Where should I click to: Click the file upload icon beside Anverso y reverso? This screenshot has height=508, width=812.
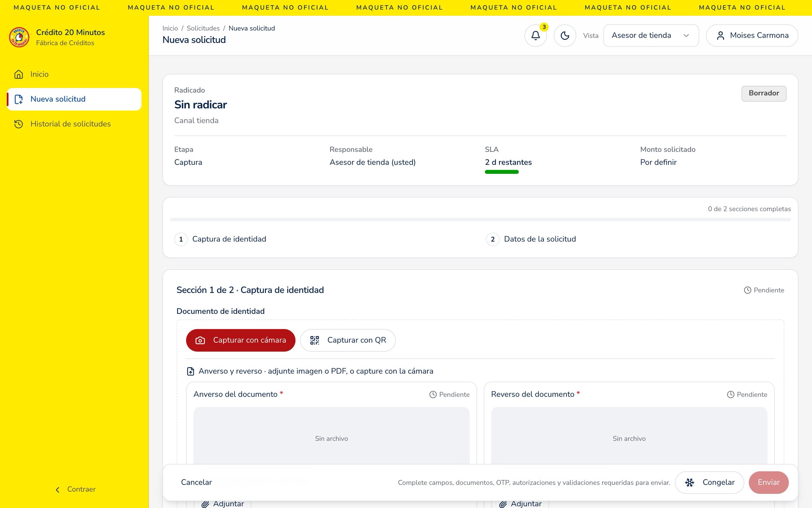190,371
